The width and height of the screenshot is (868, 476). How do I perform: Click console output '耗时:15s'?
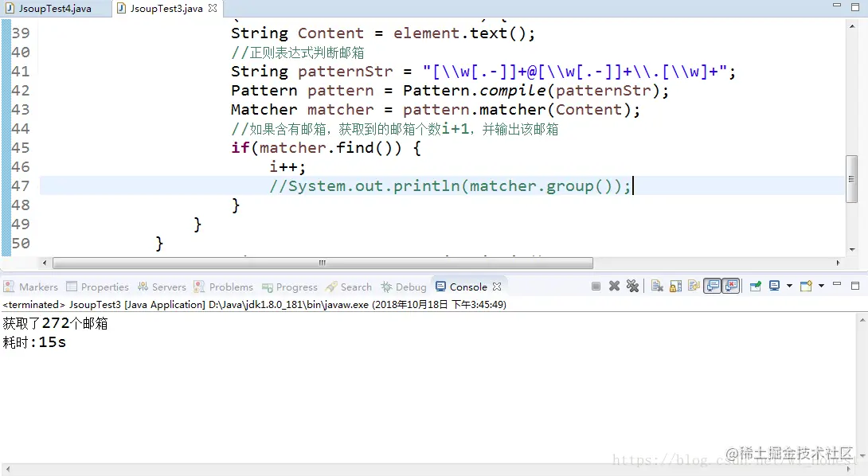34,342
